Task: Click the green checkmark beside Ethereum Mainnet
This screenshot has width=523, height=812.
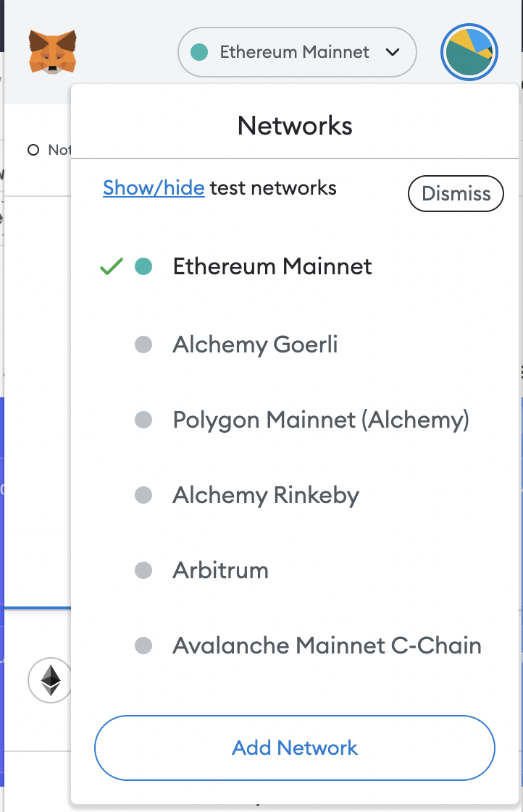Action: (x=111, y=266)
